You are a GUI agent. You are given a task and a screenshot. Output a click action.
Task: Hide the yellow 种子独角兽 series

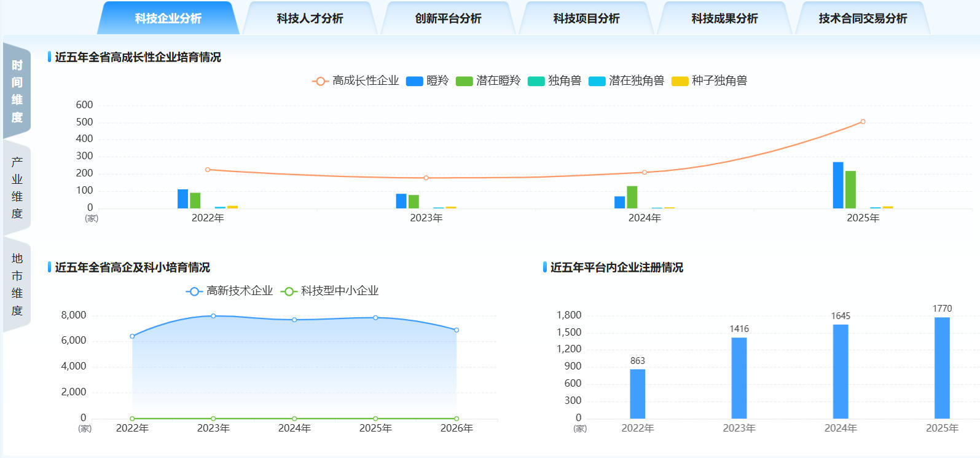pos(709,81)
